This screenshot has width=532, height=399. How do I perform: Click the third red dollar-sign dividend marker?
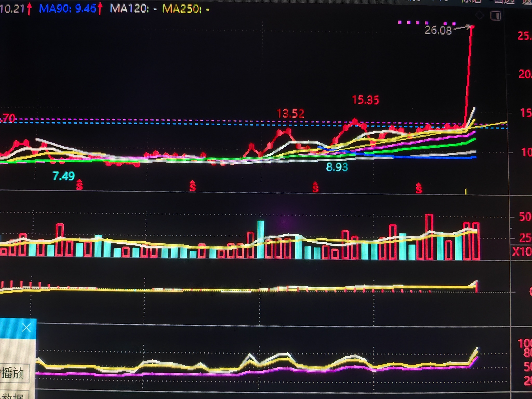click(x=315, y=187)
